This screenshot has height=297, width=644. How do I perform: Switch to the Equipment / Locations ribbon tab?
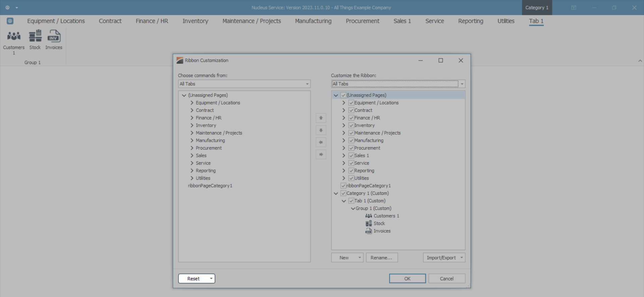point(56,21)
